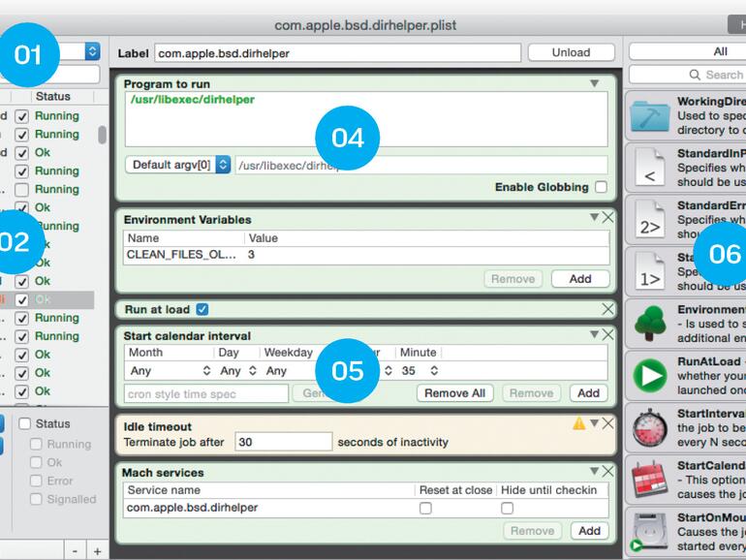Click the StartOnMount disk icon
The image size is (746, 560).
point(648,532)
